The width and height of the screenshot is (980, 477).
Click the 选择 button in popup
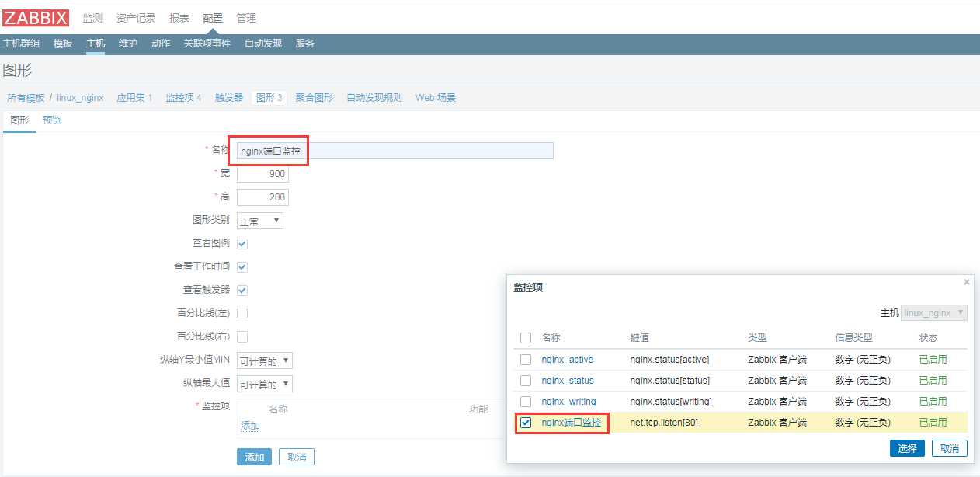pyautogui.click(x=907, y=448)
